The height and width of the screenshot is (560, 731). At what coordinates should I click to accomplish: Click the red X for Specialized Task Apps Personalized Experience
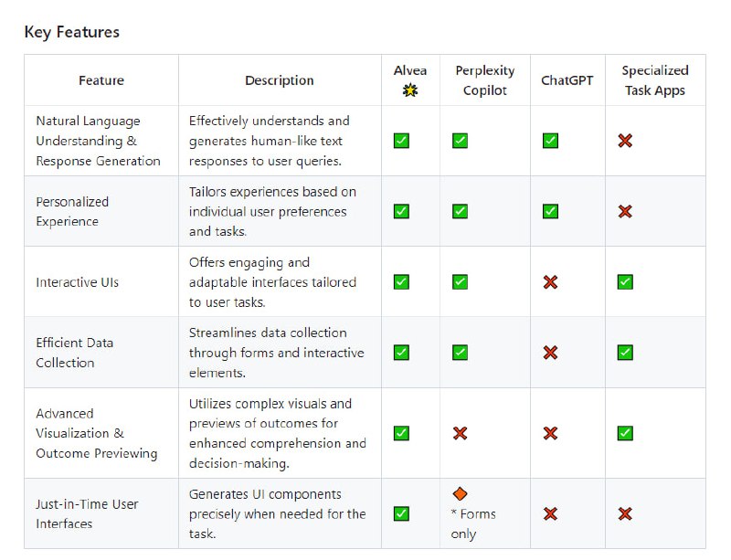pos(625,211)
